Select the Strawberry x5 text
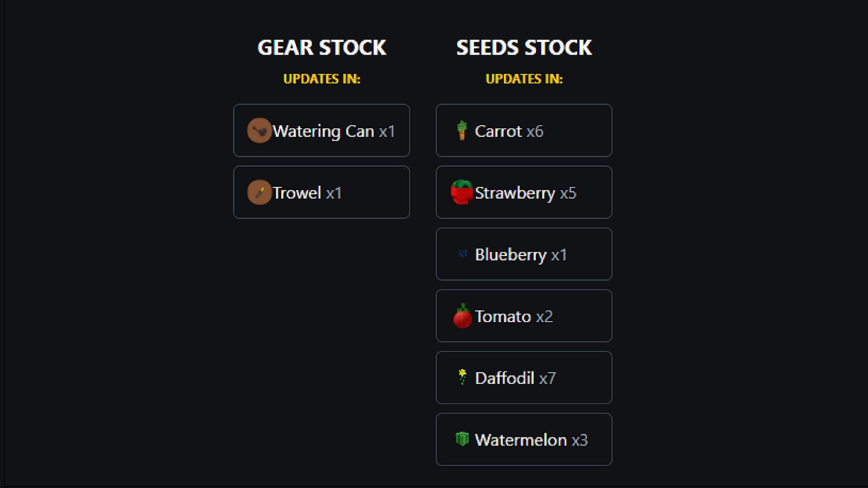 click(x=525, y=193)
